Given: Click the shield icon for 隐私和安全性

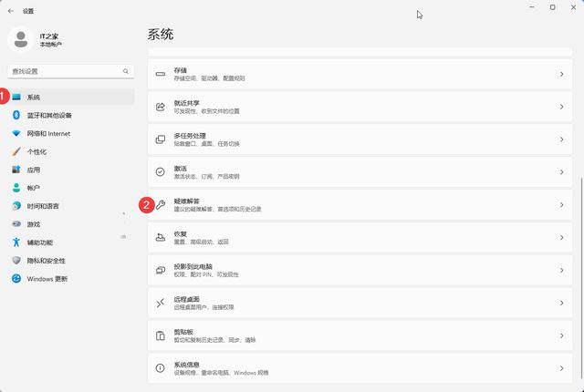Looking at the screenshot, I should [x=16, y=261].
